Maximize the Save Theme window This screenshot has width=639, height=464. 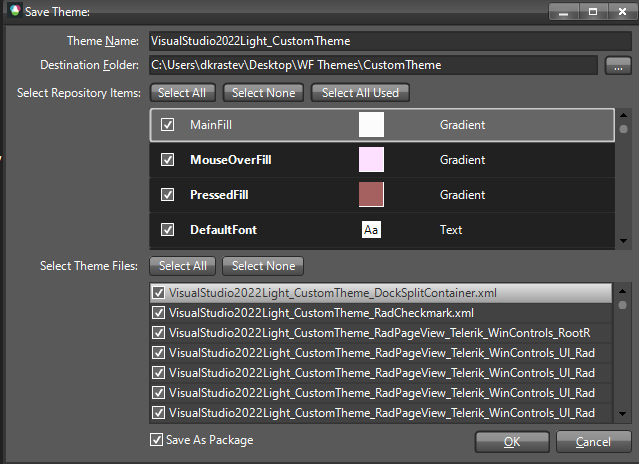pos(593,12)
